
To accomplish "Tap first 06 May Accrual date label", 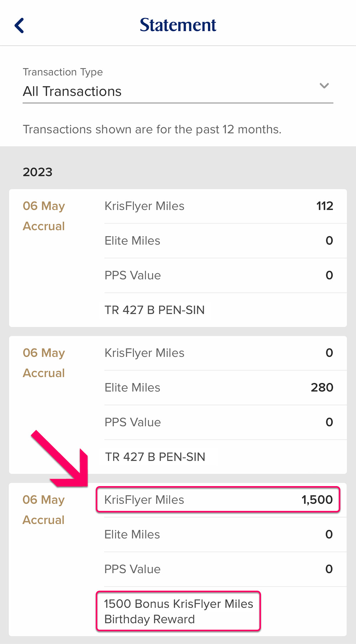I will [44, 216].
